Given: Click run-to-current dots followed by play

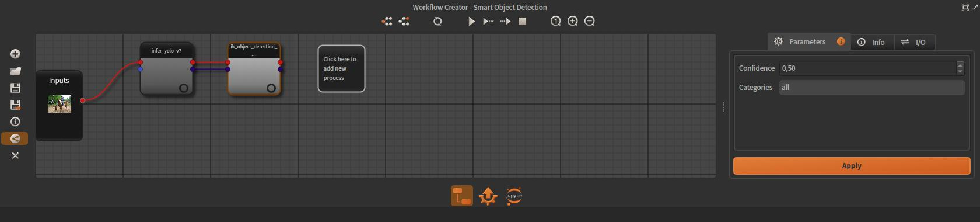Looking at the screenshot, I should coord(505,21).
